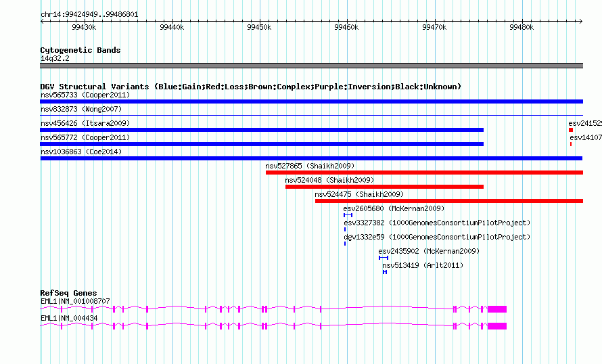This screenshot has width=602, height=364.
Task: Open the nsv565772 (Cooper2011) label
Action: [85, 137]
